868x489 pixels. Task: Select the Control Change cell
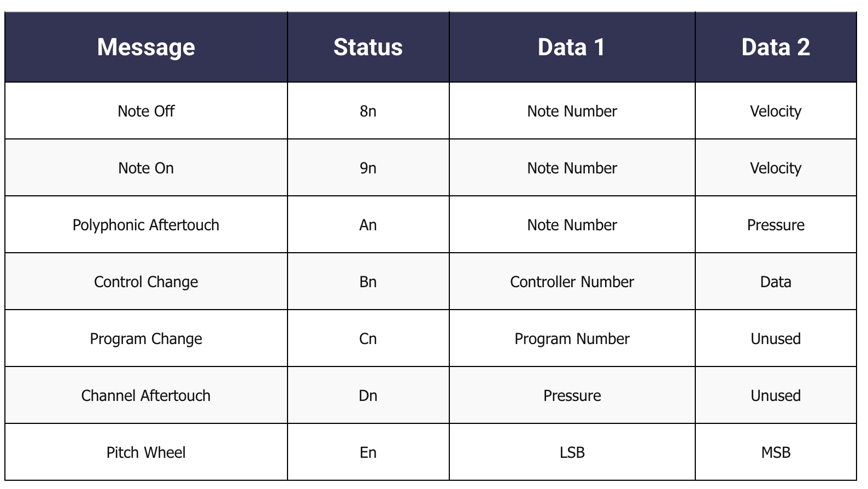(x=146, y=282)
